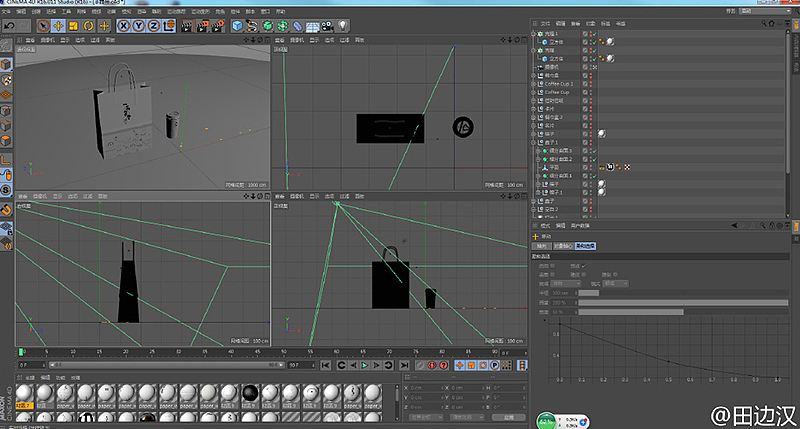Render to Picture Viewer icon

point(203,26)
